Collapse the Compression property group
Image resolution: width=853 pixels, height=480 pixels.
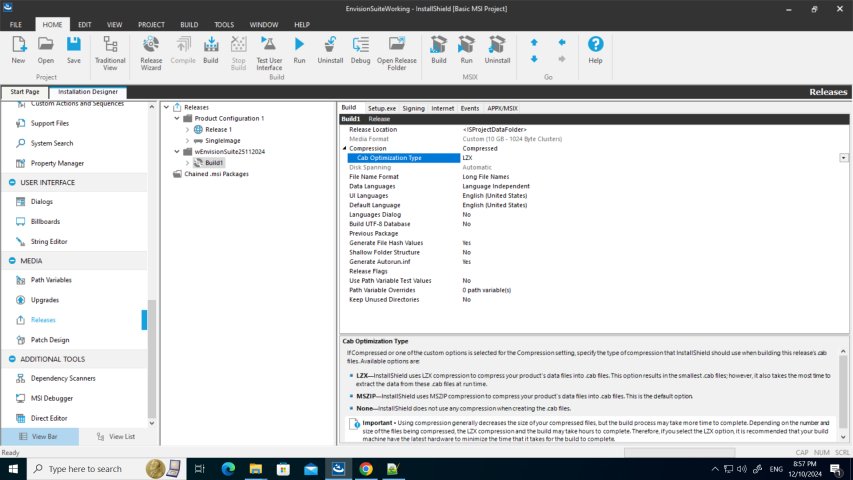coord(344,149)
